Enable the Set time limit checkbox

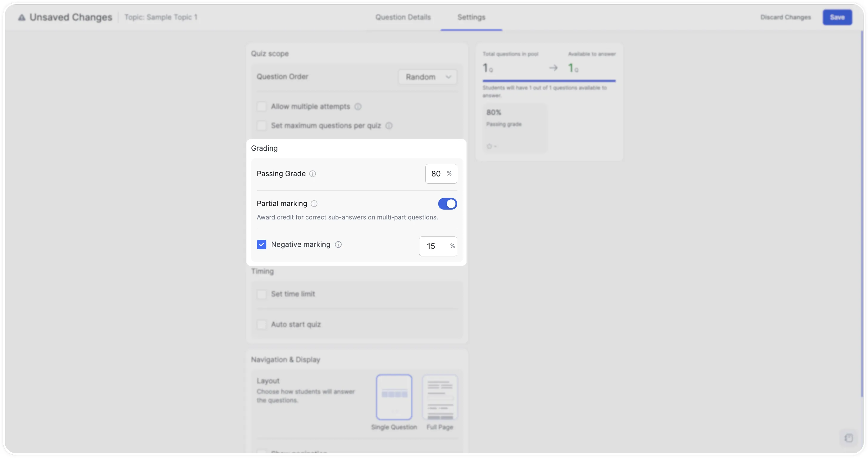[262, 294]
